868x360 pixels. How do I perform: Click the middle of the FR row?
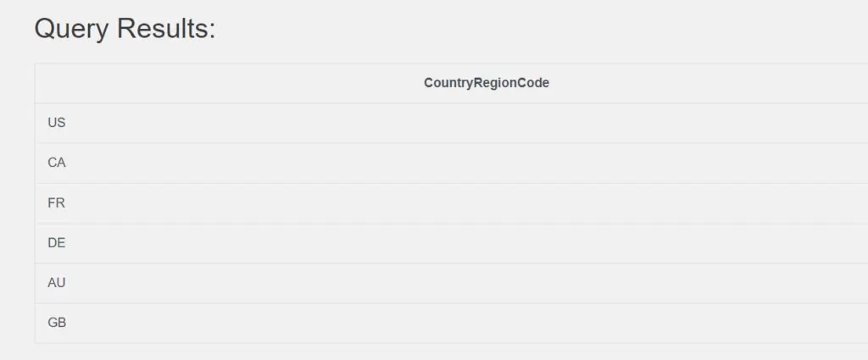(451, 203)
